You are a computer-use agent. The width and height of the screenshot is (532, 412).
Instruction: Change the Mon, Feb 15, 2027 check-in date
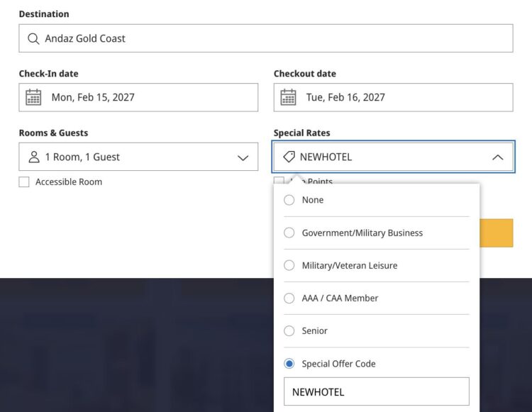click(x=138, y=97)
